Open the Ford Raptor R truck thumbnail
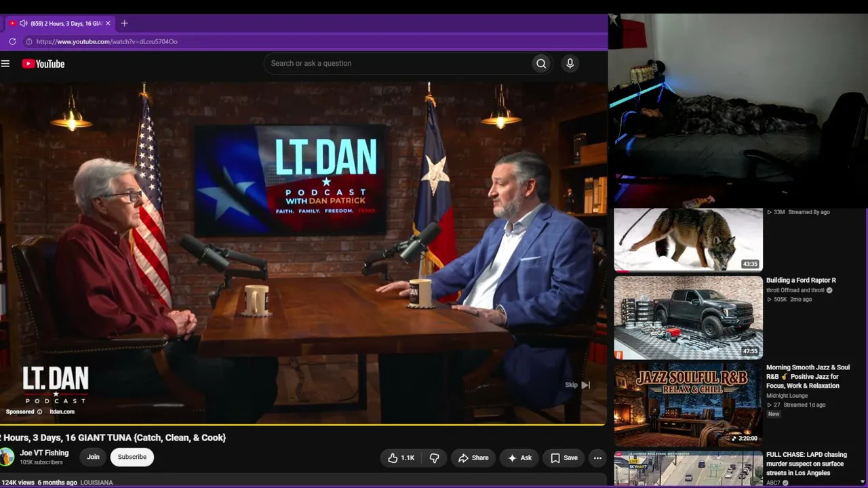 pos(688,317)
